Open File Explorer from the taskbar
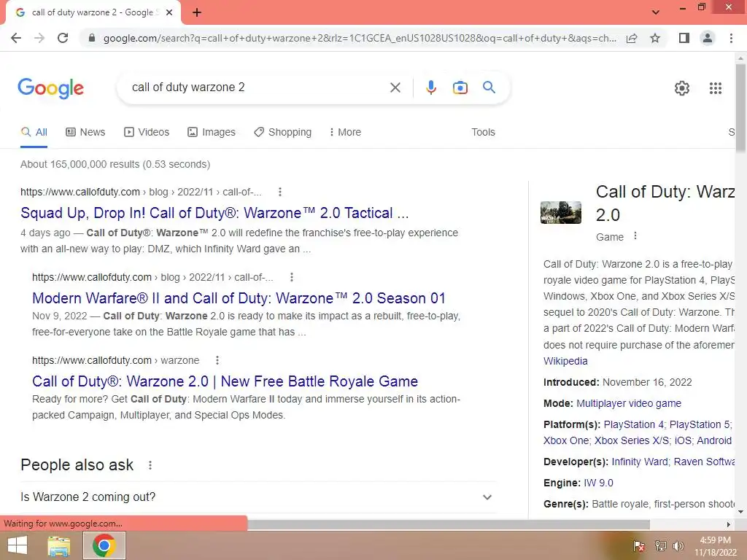 point(59,545)
